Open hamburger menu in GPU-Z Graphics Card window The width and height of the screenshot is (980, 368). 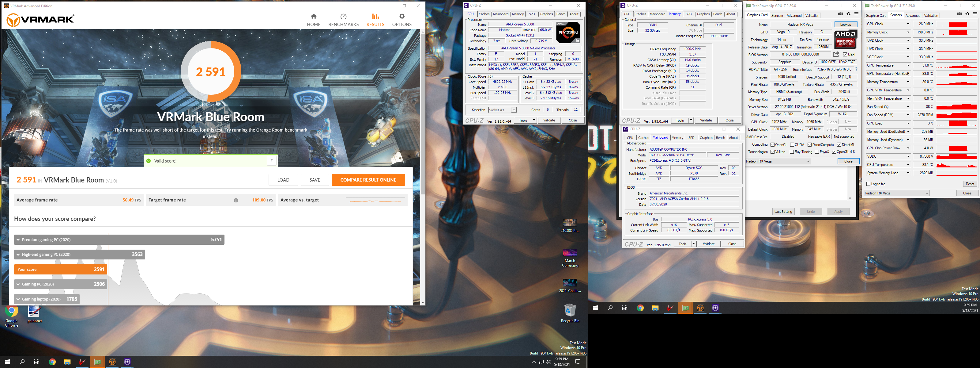tap(856, 14)
